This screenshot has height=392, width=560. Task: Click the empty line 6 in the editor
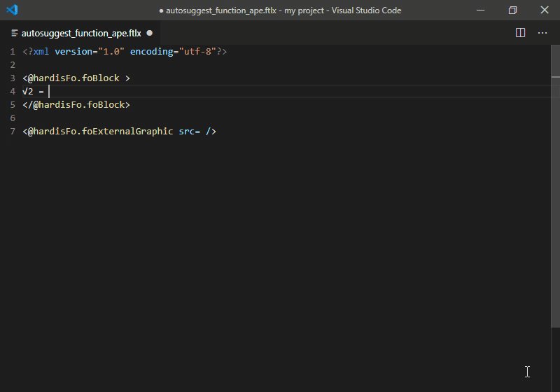(286, 118)
